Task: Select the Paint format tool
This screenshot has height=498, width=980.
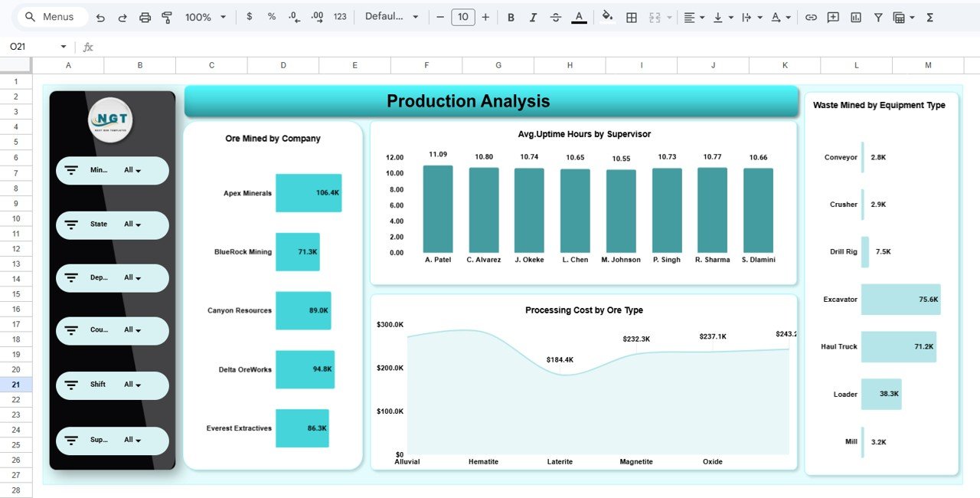Action: (x=167, y=17)
